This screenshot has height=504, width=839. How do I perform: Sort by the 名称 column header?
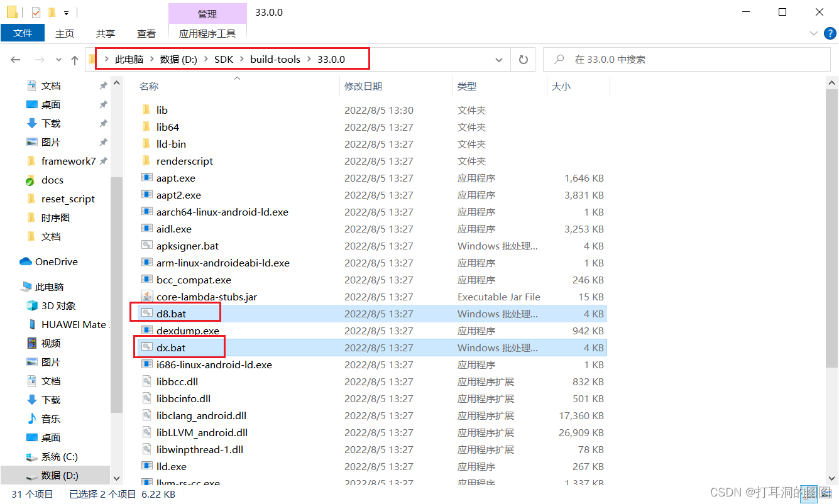[149, 86]
